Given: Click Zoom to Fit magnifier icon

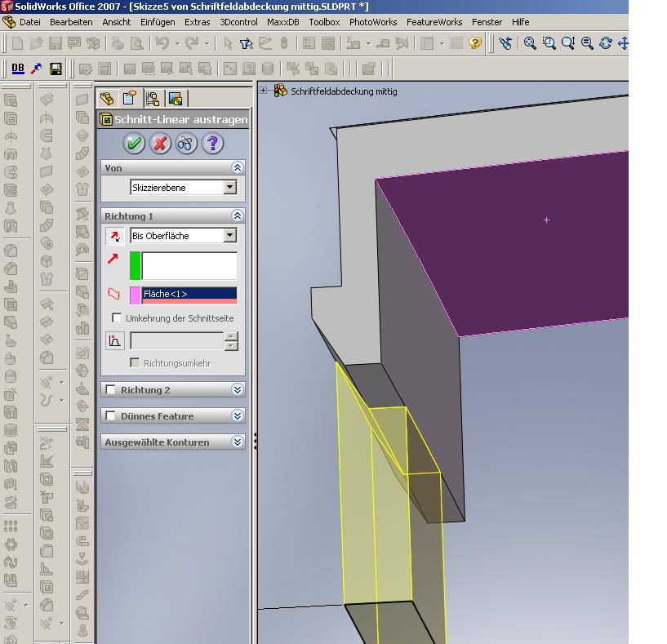Looking at the screenshot, I should (530, 43).
